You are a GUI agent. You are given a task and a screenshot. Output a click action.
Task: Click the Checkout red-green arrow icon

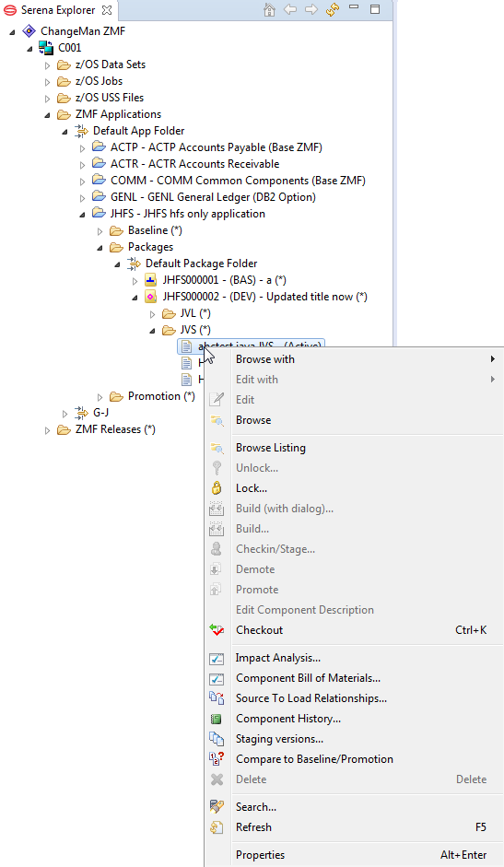(x=217, y=630)
